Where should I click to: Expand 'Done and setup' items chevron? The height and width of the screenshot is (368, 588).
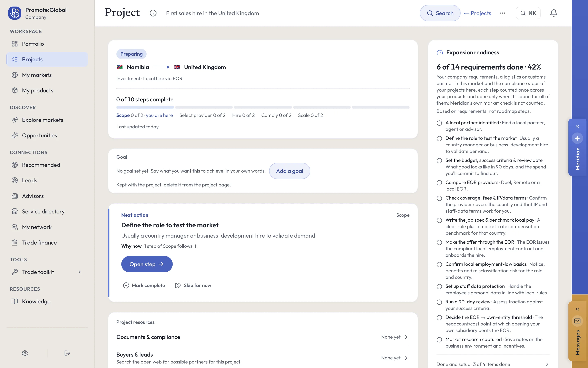[547, 364]
